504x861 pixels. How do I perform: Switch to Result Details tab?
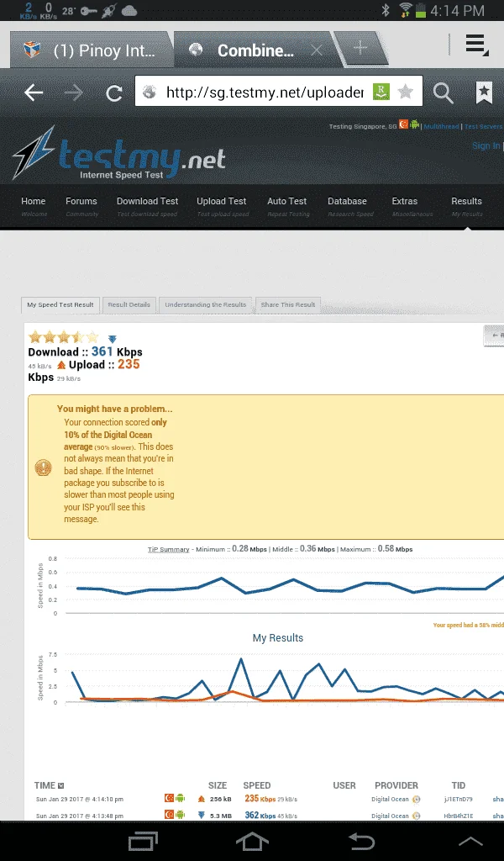point(129,304)
